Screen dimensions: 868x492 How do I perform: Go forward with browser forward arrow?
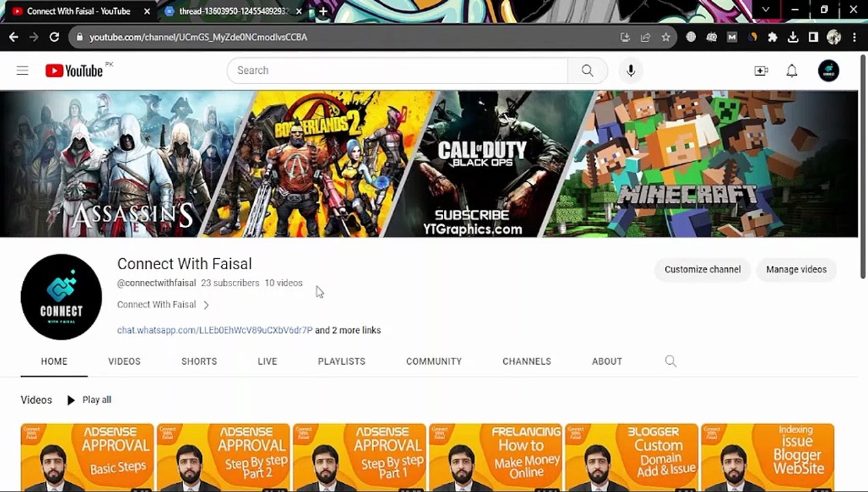coord(33,37)
